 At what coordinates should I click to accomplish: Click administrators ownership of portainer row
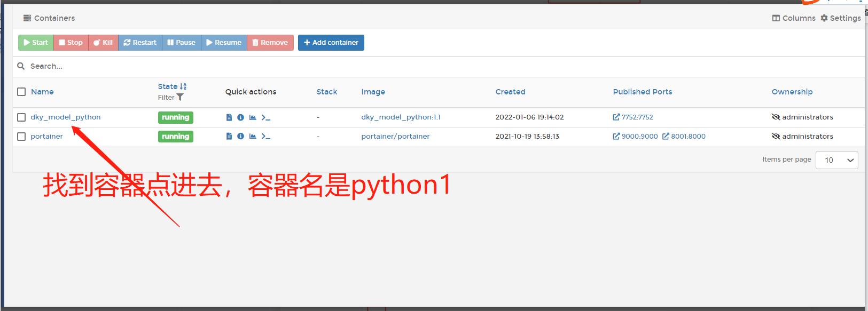click(802, 137)
